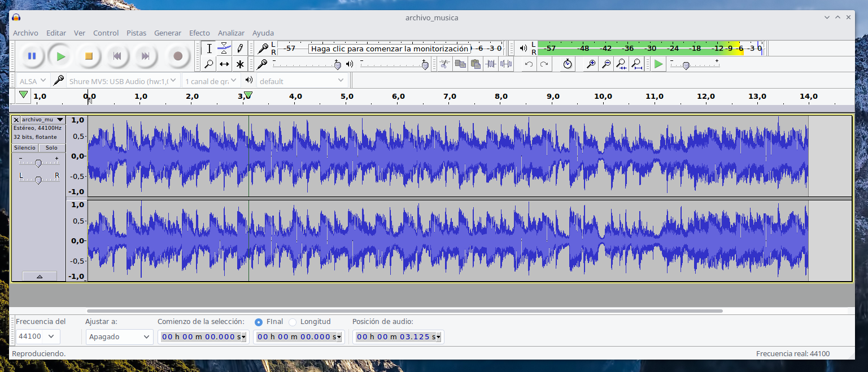The width and height of the screenshot is (868, 372).
Task: Click the Record button
Action: 178,56
